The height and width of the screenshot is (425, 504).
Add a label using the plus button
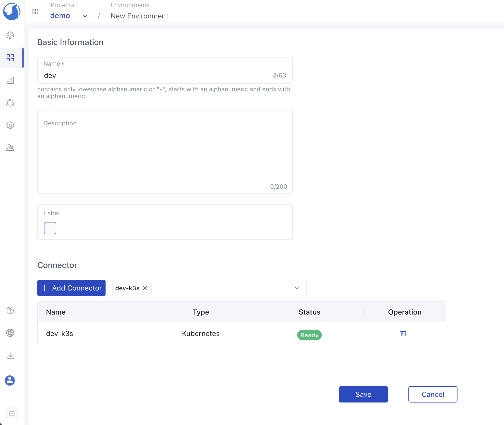pyautogui.click(x=50, y=228)
